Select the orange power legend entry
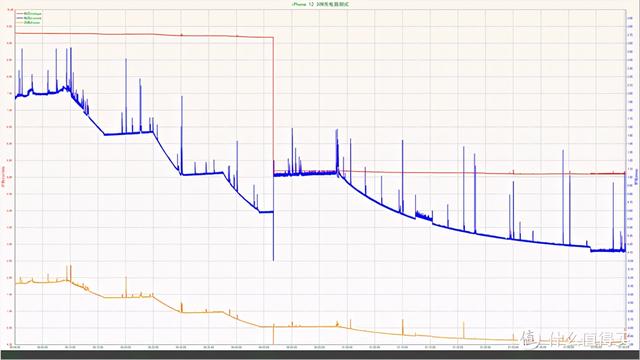The width and height of the screenshot is (640, 360). [x=29, y=22]
